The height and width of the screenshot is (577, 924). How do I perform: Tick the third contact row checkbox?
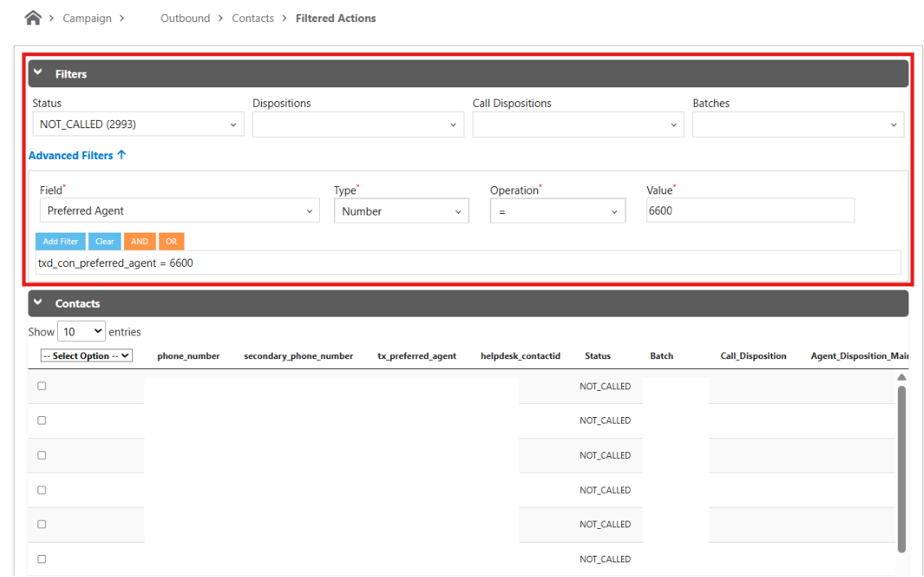(42, 455)
